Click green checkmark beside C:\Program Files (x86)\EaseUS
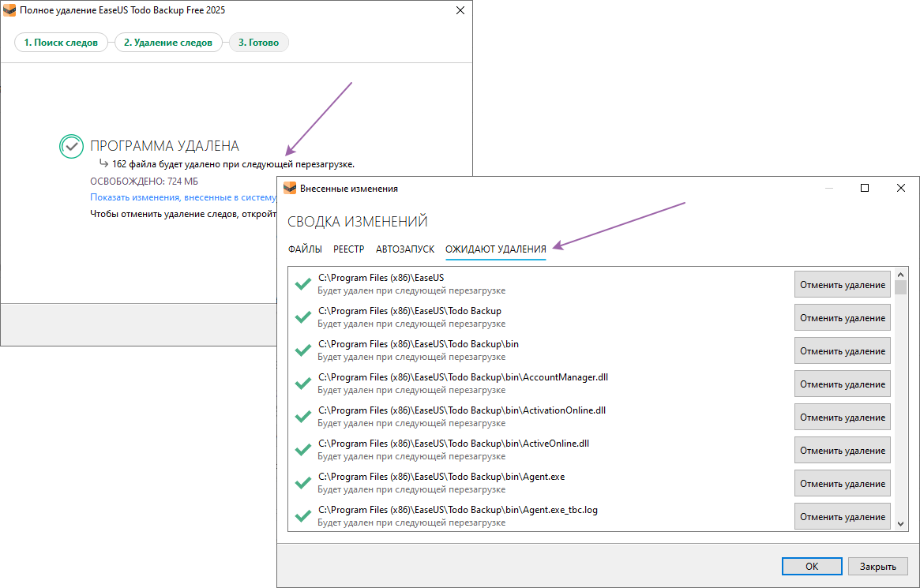 pyautogui.click(x=302, y=284)
